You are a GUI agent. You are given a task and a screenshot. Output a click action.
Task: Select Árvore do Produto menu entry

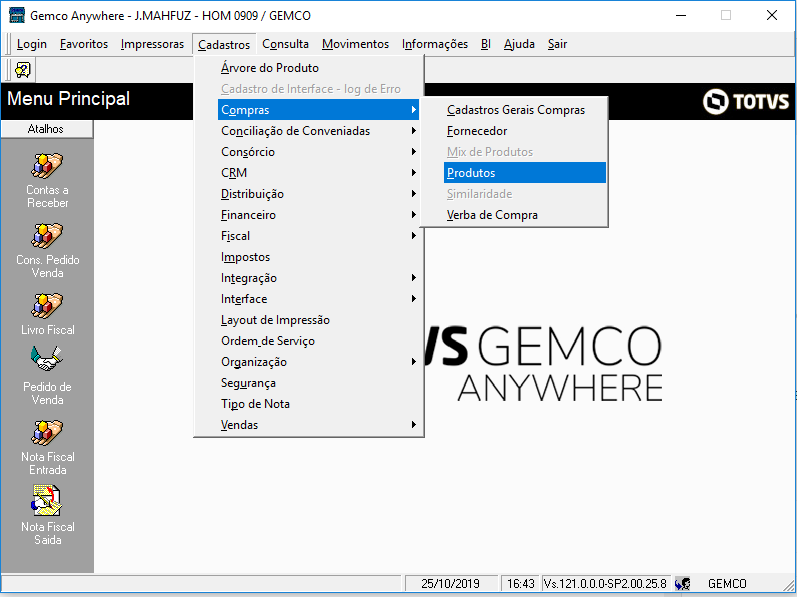tap(318, 68)
